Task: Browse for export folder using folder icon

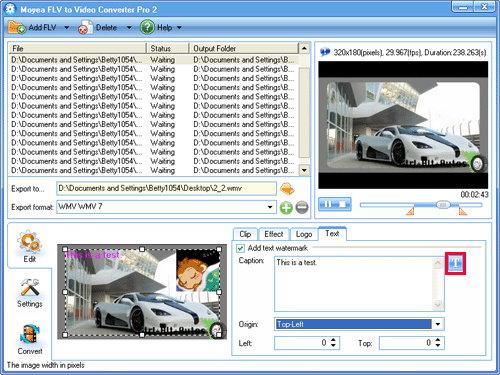Action: click(x=287, y=189)
